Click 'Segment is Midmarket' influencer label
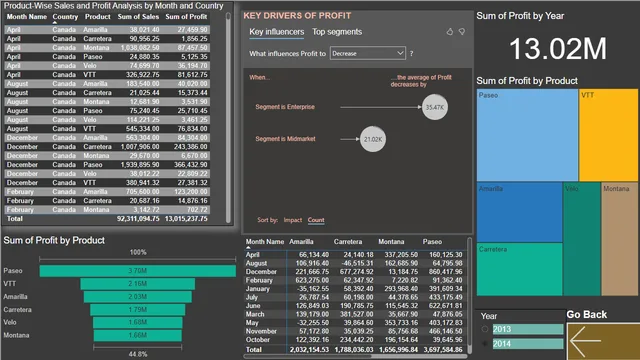 click(285, 139)
